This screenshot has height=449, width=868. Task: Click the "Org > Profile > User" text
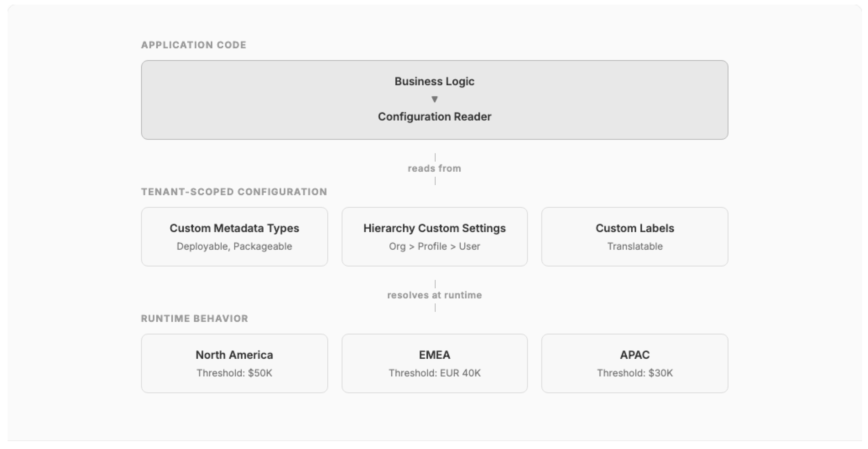coord(434,246)
